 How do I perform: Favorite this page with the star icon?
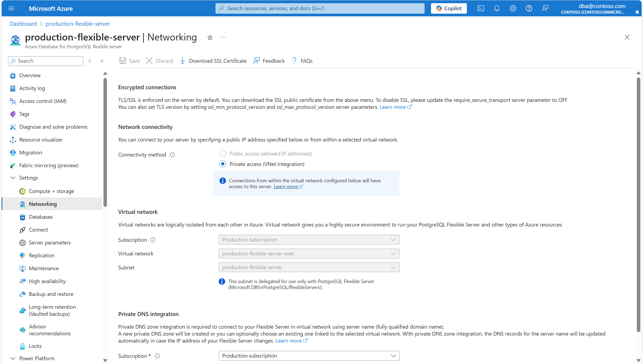click(210, 38)
